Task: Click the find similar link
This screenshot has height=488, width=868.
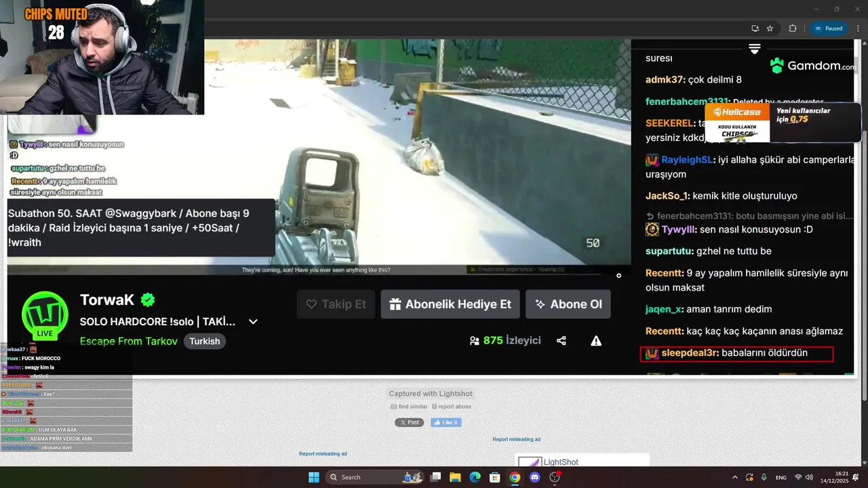Action: (x=410, y=407)
